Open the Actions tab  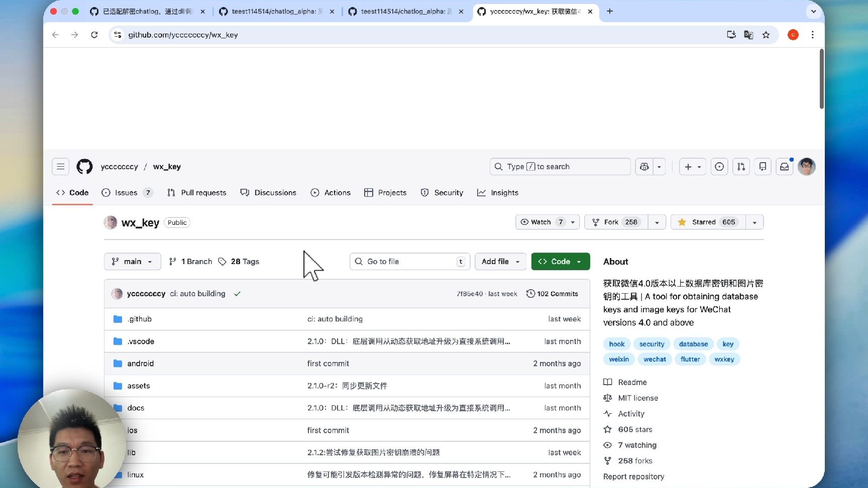[x=331, y=193]
